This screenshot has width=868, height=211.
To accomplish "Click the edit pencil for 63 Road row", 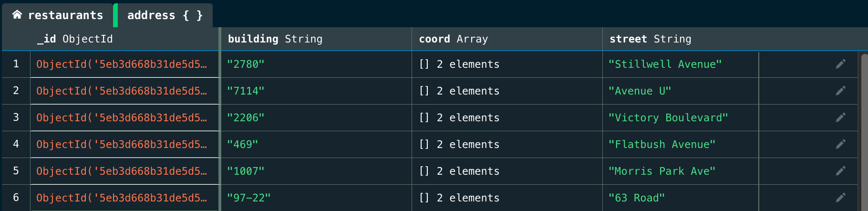I will click(840, 198).
